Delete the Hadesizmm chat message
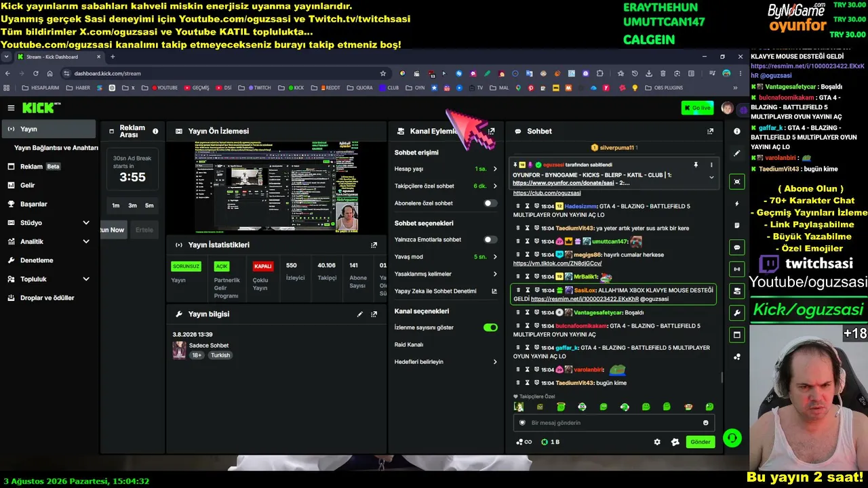868x488 pixels. (x=518, y=206)
